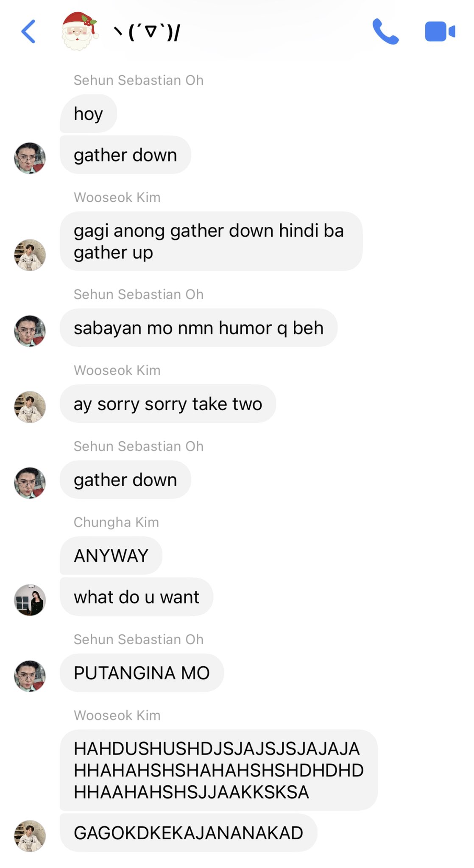Select 'gagi anong gather down' message bubble
474x868 pixels.
click(x=211, y=241)
